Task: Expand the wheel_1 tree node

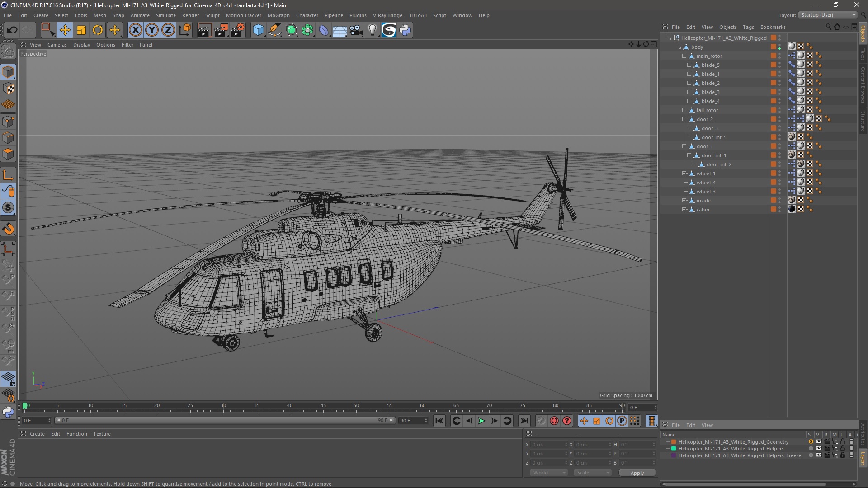Action: (684, 174)
